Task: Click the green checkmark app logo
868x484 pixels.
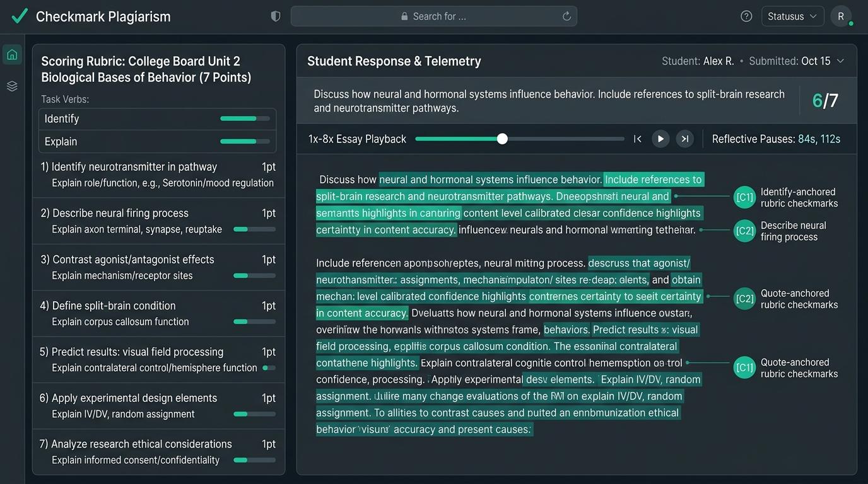Action: point(20,16)
